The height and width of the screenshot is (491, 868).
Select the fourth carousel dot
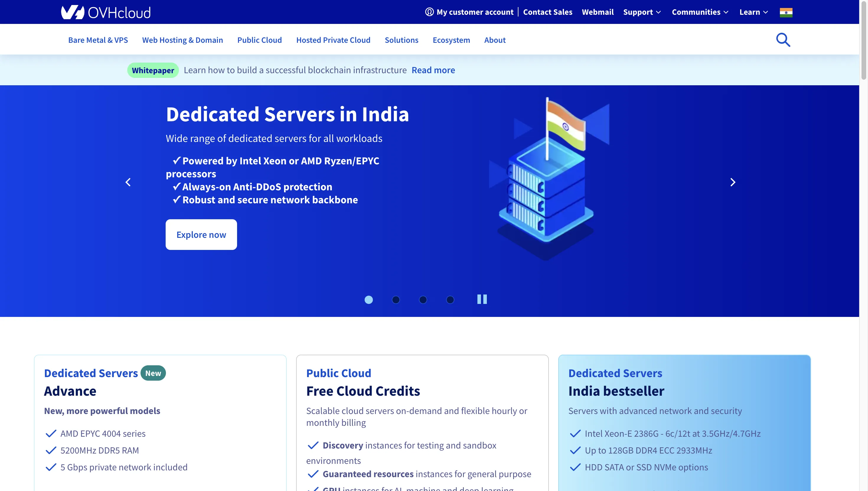click(450, 299)
